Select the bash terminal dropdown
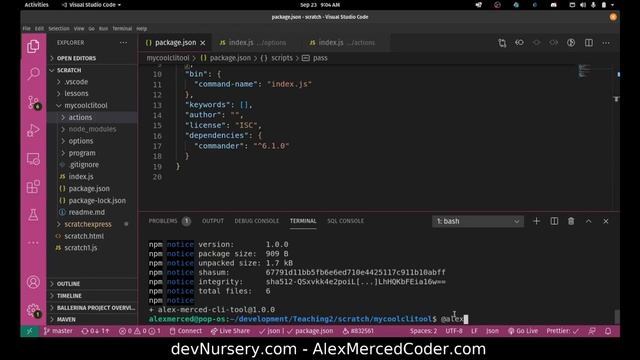This screenshot has height=360, width=640. [x=478, y=221]
